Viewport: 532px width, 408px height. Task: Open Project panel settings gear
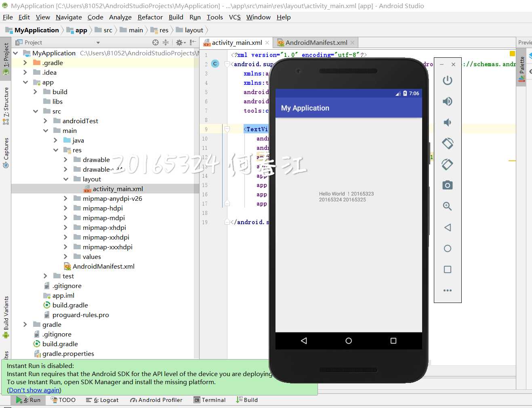[x=180, y=42]
